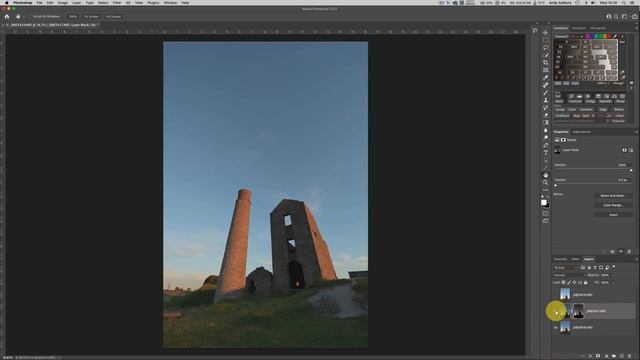This screenshot has height=360, width=640.
Task: Select the Rectangular Marquee tool
Action: (x=546, y=40)
